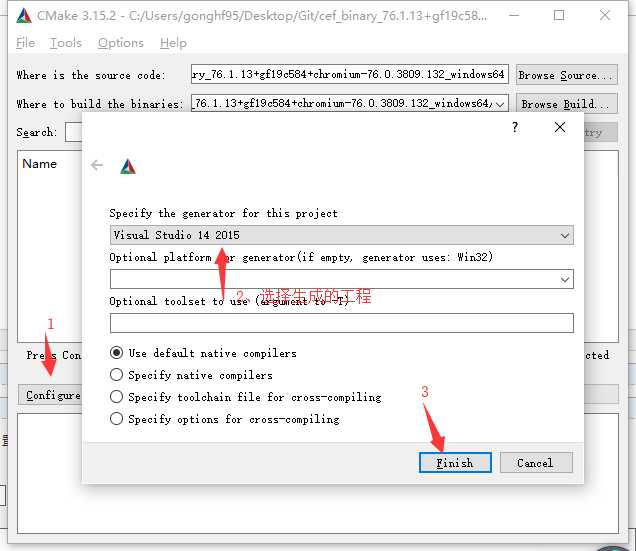Click the Configure button
The height and width of the screenshot is (551, 636).
click(x=50, y=395)
